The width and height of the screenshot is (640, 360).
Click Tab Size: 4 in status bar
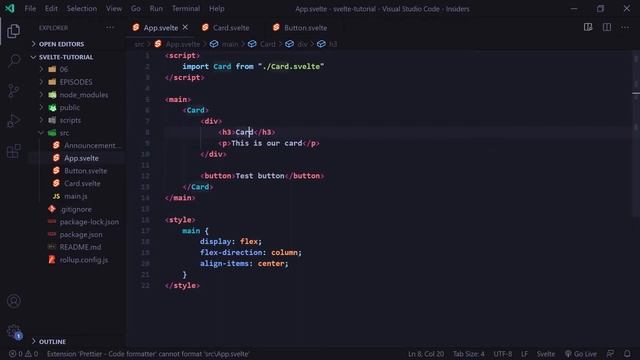click(x=469, y=354)
